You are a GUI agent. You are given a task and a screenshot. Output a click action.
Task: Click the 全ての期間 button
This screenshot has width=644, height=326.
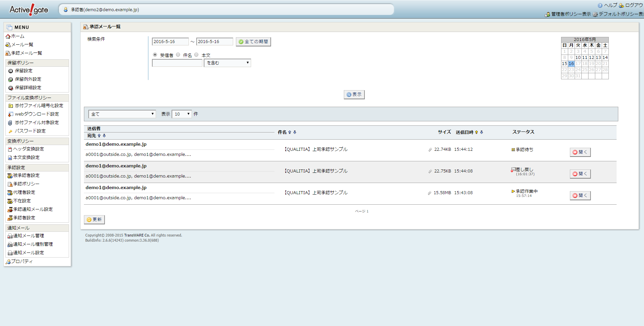coord(253,42)
